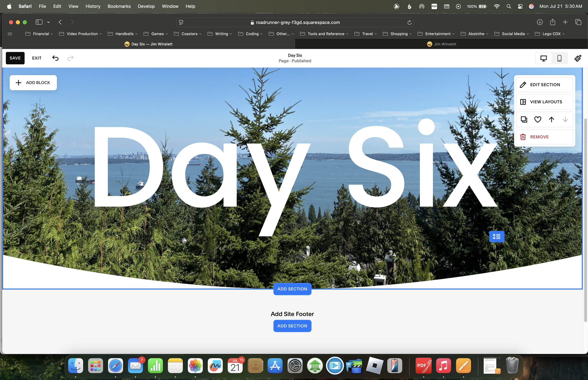
Task: Click the undo arrow icon
Action: 55,58
